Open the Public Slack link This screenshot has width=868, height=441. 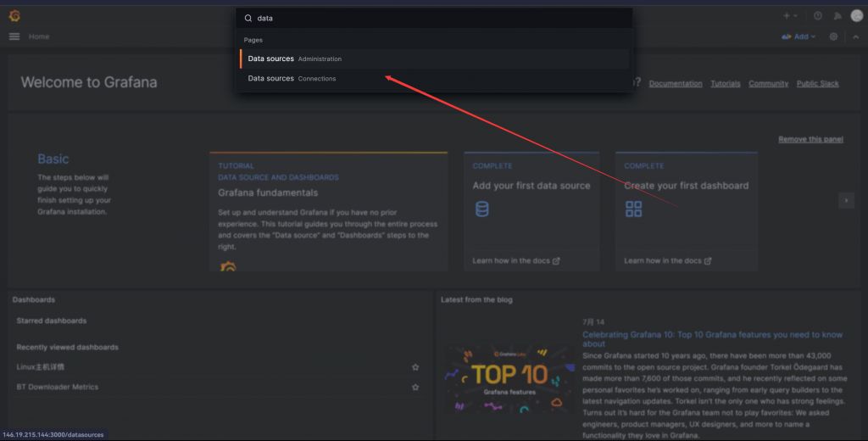[x=818, y=84]
